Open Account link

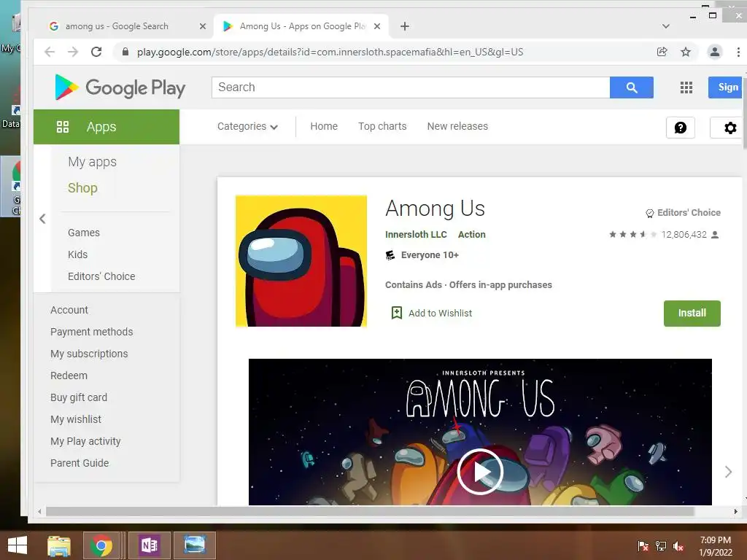click(69, 310)
